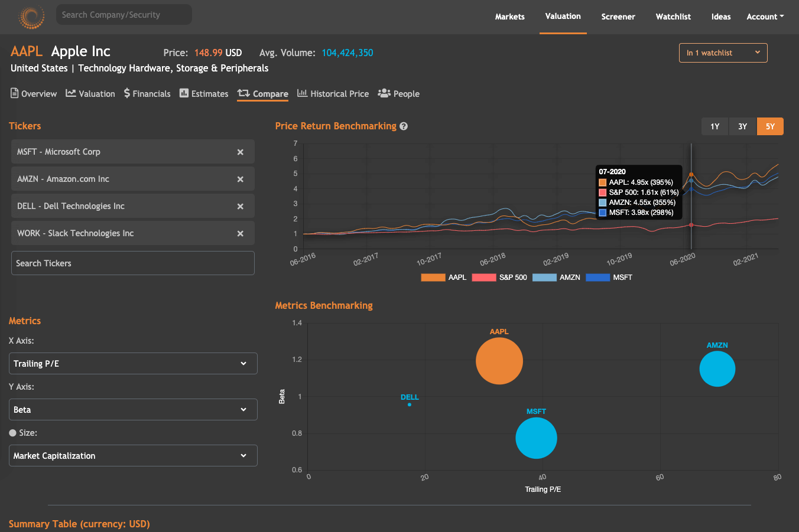This screenshot has width=799, height=532.
Task: Click the AMZN - Amazon.com Inc row
Action: 133,179
